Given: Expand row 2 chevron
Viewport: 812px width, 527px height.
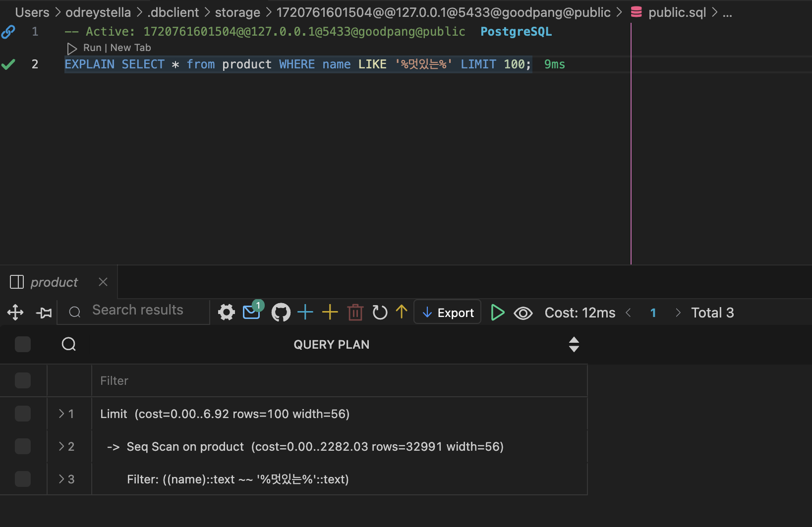Looking at the screenshot, I should coord(61,446).
